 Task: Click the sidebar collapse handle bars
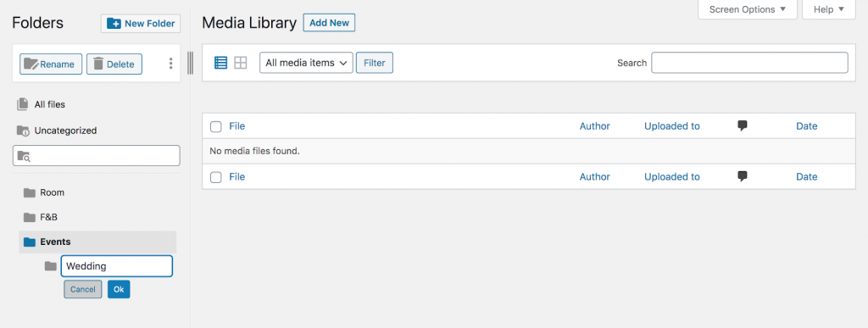(191, 63)
